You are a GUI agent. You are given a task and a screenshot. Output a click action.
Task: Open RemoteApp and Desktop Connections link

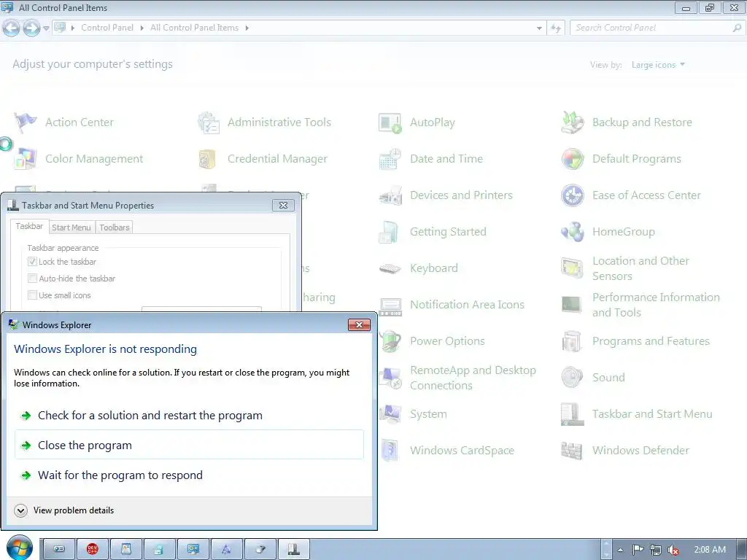point(473,378)
